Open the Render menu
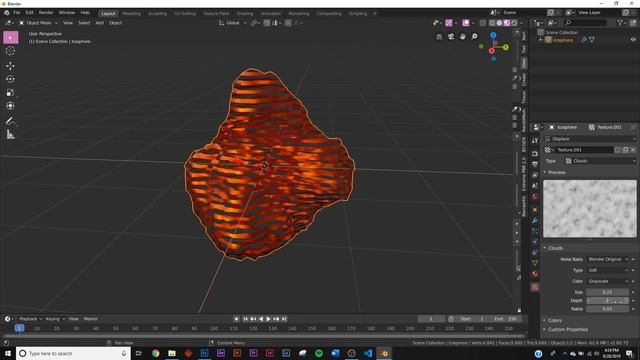Viewport: 640px width, 360px height. pos(46,13)
